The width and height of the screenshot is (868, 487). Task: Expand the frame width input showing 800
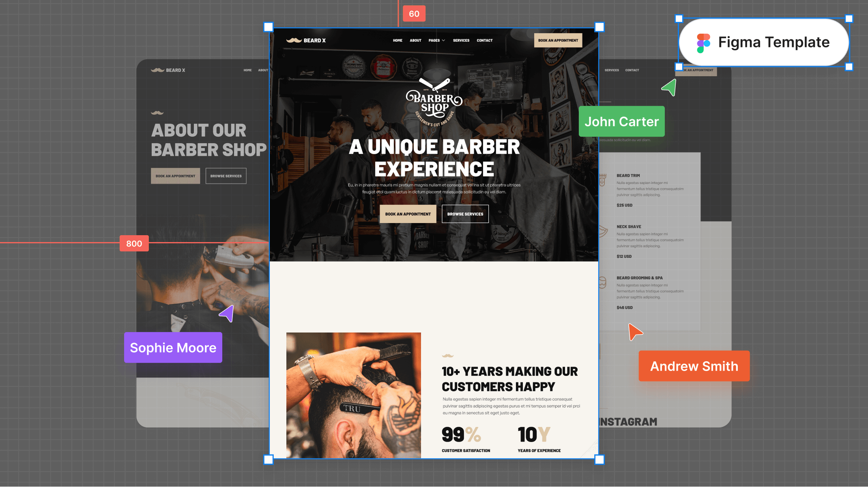[133, 243]
